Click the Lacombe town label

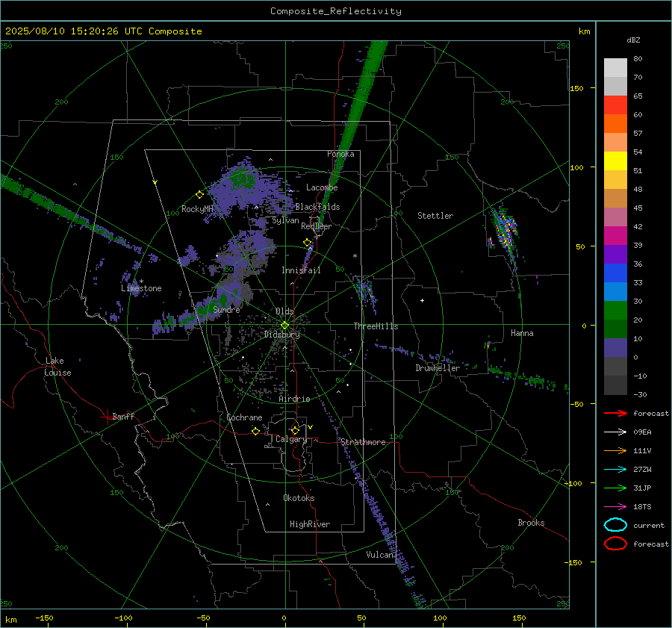click(x=322, y=187)
